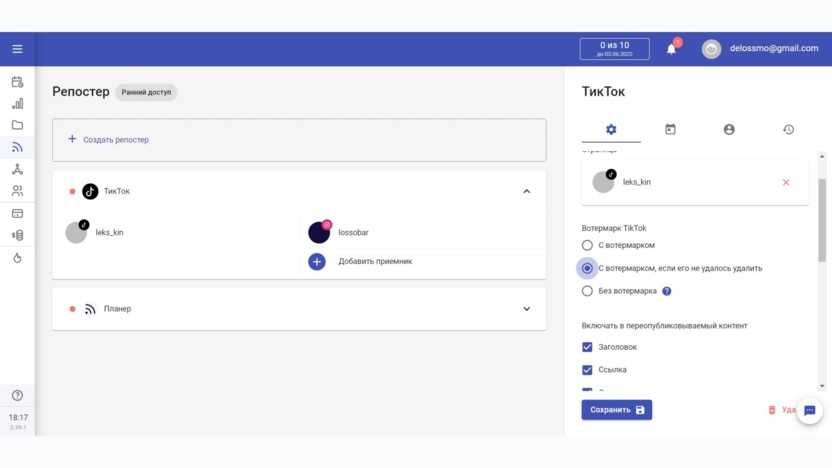Open the team people icon in sidebar
Image resolution: width=832 pixels, height=468 pixels.
pos(17,190)
